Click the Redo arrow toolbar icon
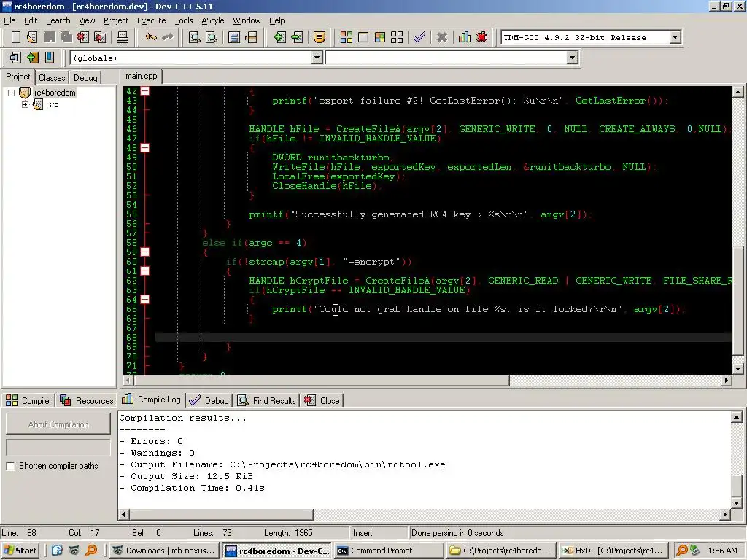Screen dimensions: 747x560 (168, 37)
